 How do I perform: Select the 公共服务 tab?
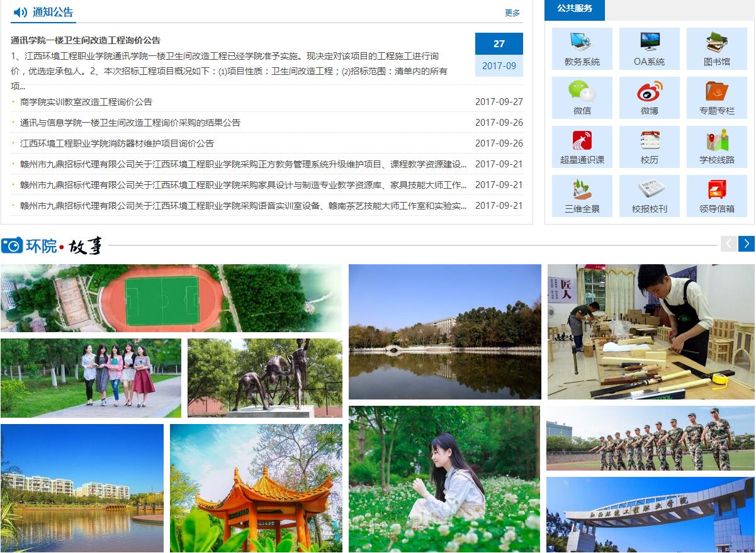point(574,9)
